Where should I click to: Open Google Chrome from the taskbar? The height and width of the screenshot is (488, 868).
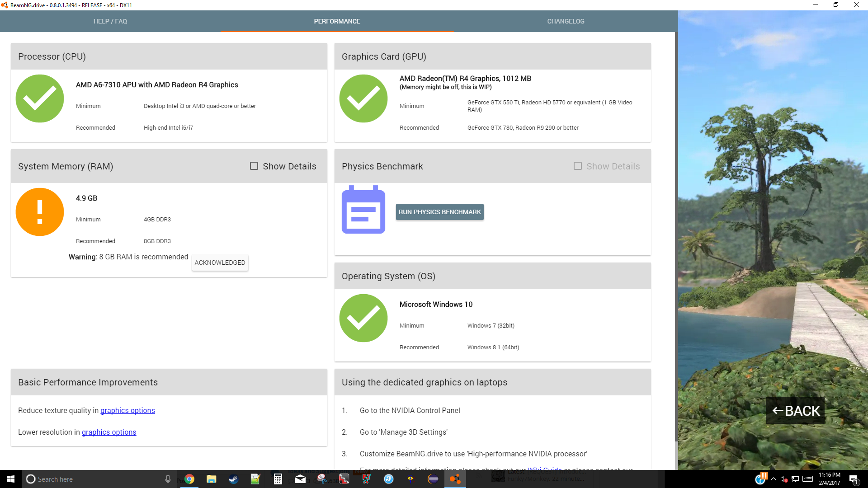click(189, 479)
